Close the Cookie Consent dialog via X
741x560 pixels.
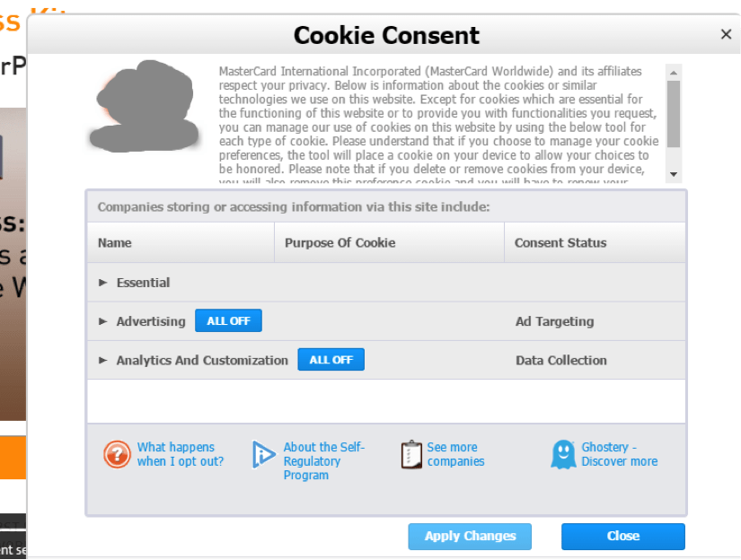click(726, 34)
